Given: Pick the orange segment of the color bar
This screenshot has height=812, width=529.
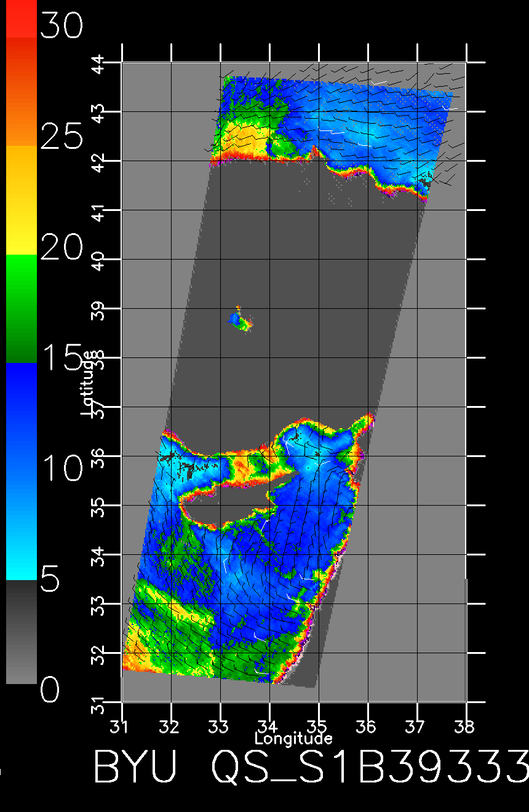Looking at the screenshot, I should point(21,92).
